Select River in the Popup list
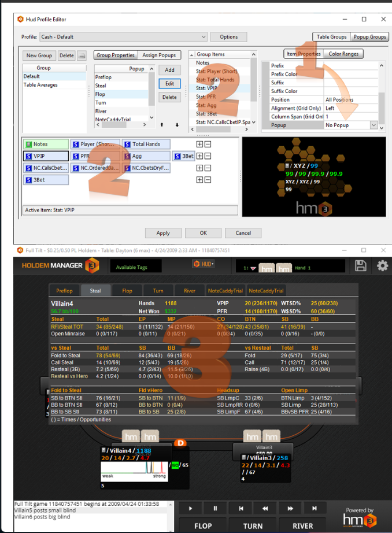Image resolution: width=392 pixels, height=533 pixels. (x=121, y=111)
